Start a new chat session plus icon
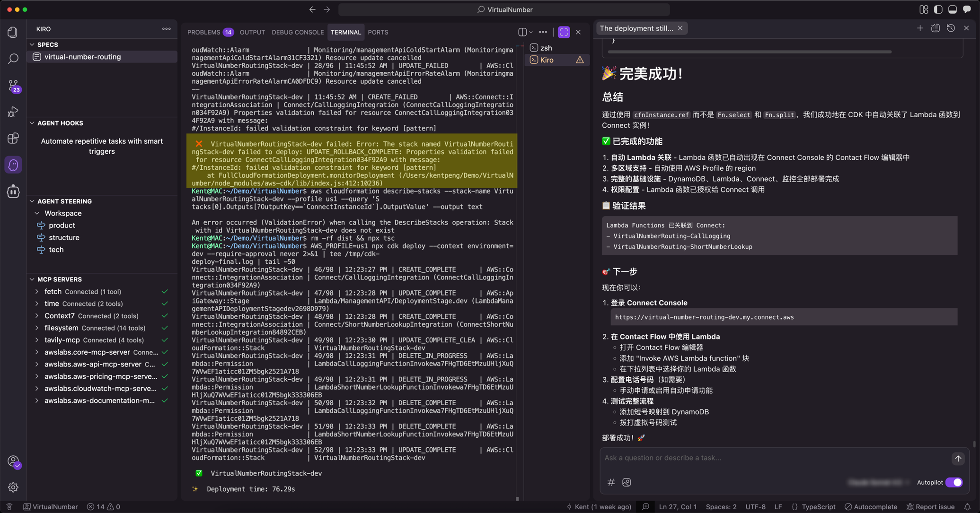The width and height of the screenshot is (980, 513). tap(920, 28)
